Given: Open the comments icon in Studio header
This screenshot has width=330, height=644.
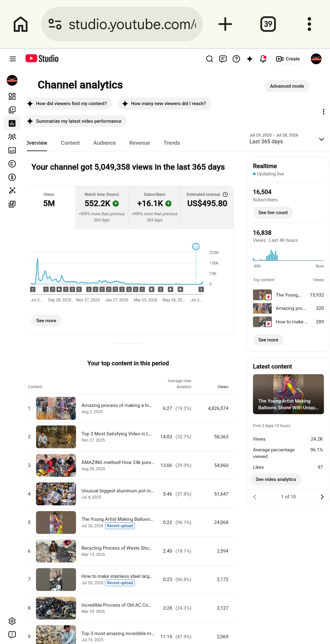Looking at the screenshot, I should point(223,59).
